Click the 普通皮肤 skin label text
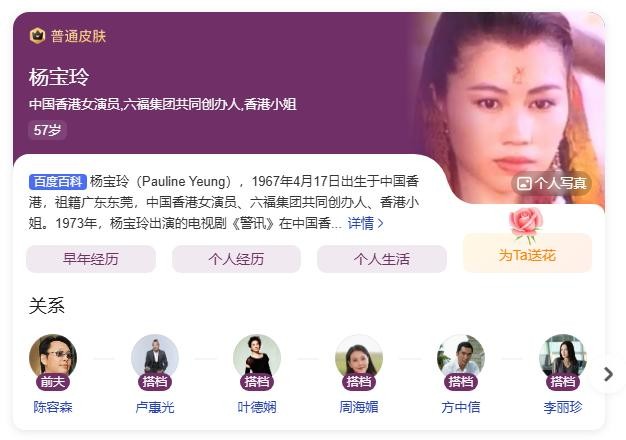626x440 pixels. point(78,36)
